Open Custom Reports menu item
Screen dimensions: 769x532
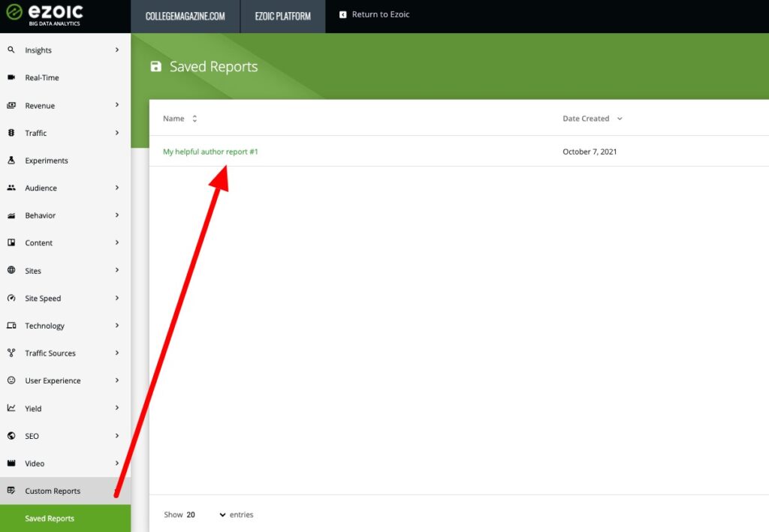click(x=65, y=491)
